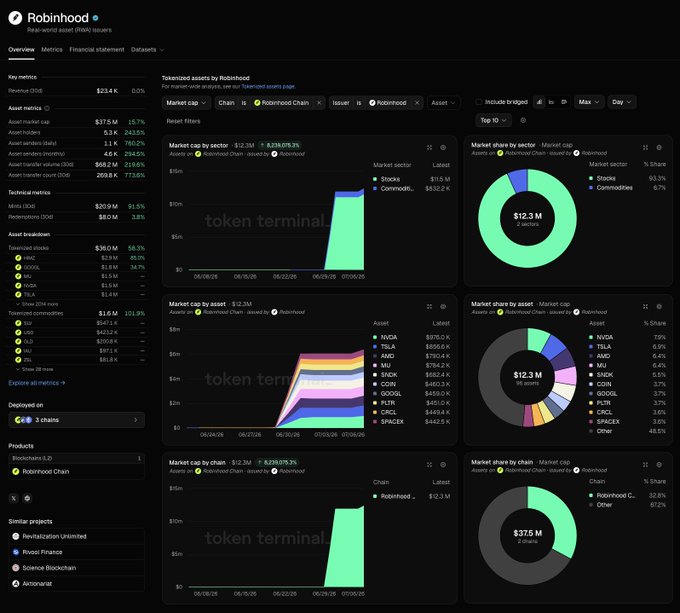Open the Max time range dropdown
The height and width of the screenshot is (613, 680).
click(589, 102)
